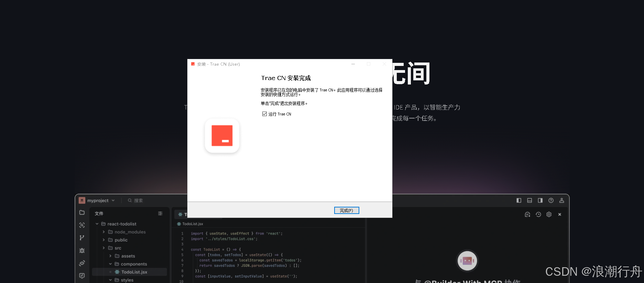Click code line 9 const inputValue

tap(246, 276)
